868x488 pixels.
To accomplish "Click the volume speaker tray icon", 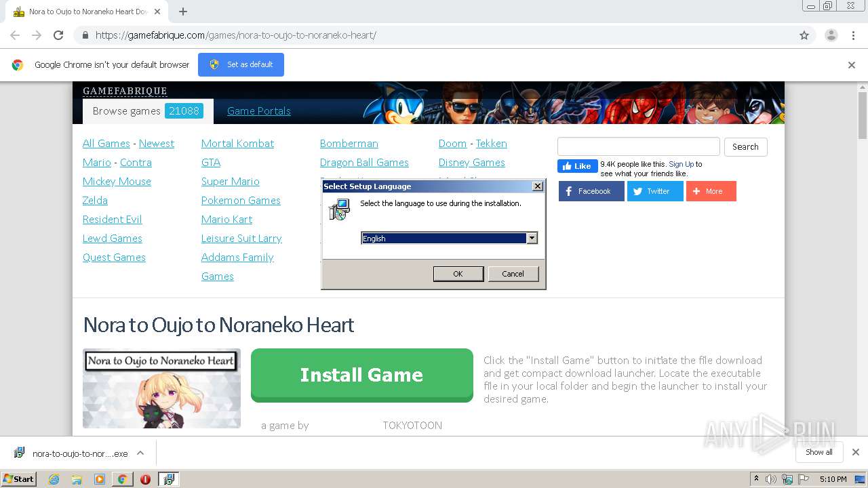I will tap(771, 479).
